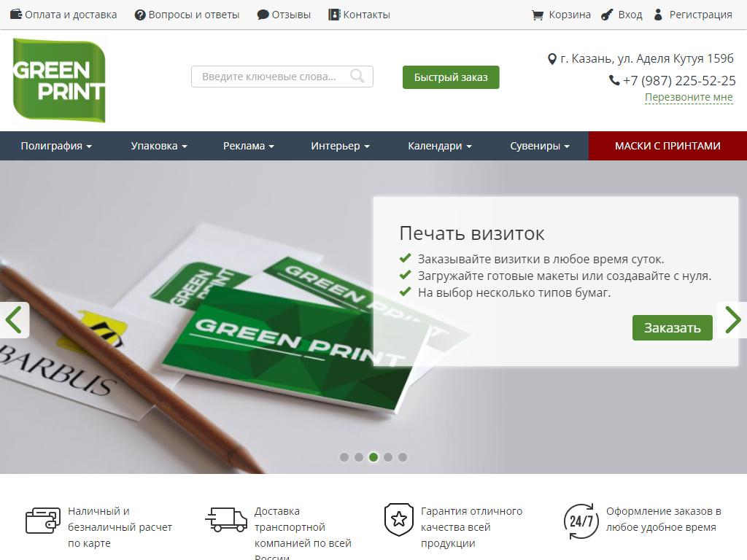Expand the Упаковка dropdown menu
The image size is (747, 560).
pos(158,146)
